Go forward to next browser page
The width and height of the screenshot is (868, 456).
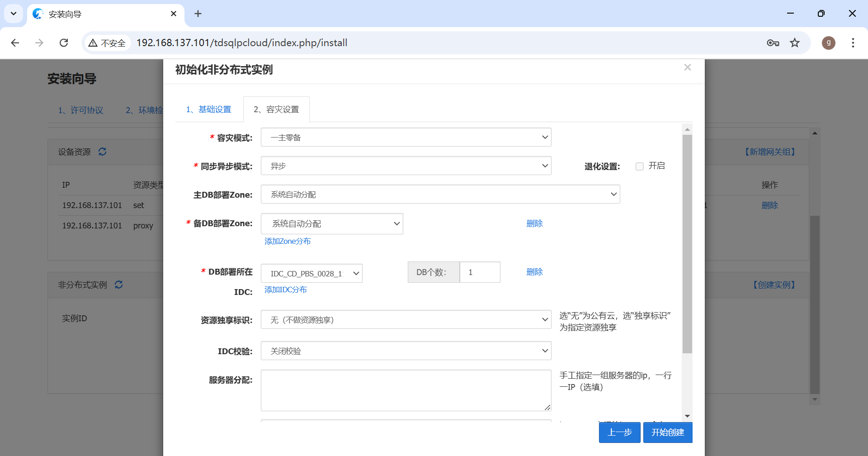pyautogui.click(x=39, y=43)
